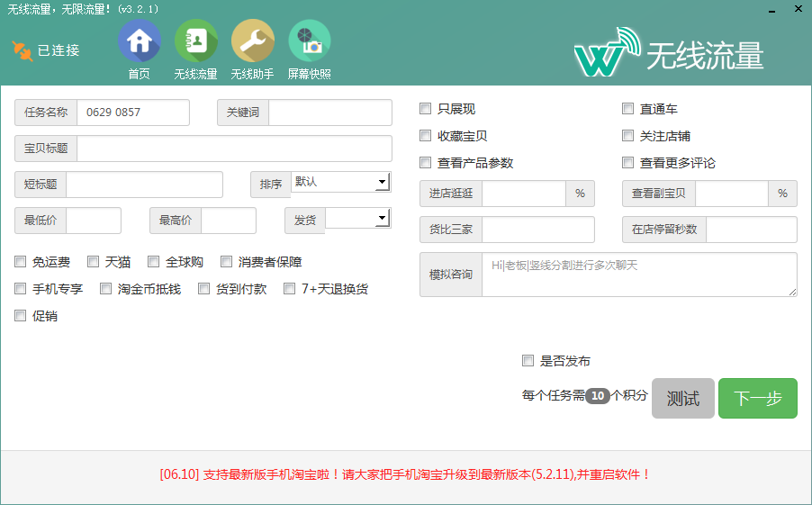Enable the 只展现 checkbox
Screen dimensions: 812x505
[x=425, y=108]
